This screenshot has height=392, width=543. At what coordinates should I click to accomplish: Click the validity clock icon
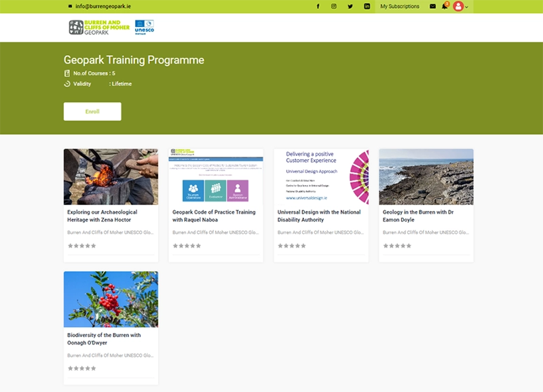67,83
